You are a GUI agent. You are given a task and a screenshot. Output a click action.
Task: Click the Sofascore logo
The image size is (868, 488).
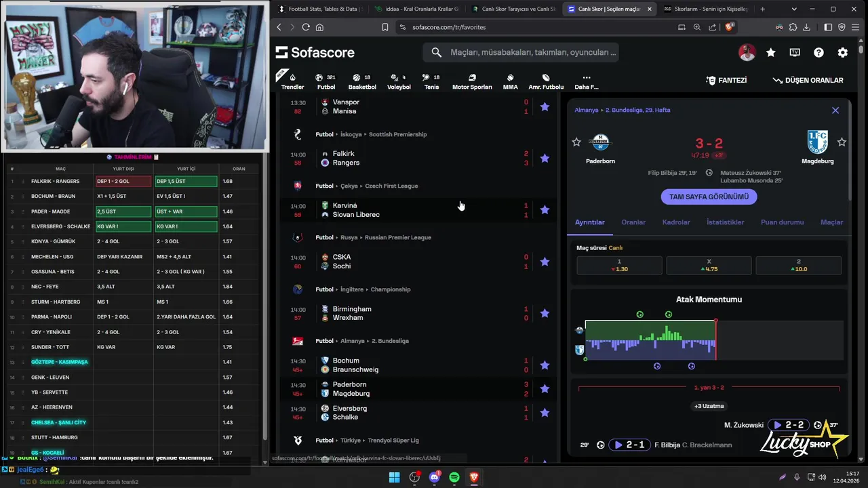315,52
